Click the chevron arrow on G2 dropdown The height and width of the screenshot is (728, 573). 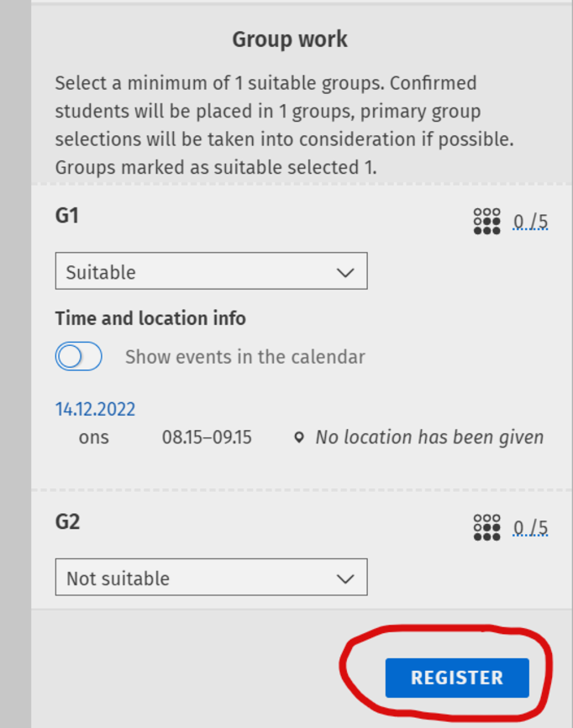pyautogui.click(x=344, y=579)
